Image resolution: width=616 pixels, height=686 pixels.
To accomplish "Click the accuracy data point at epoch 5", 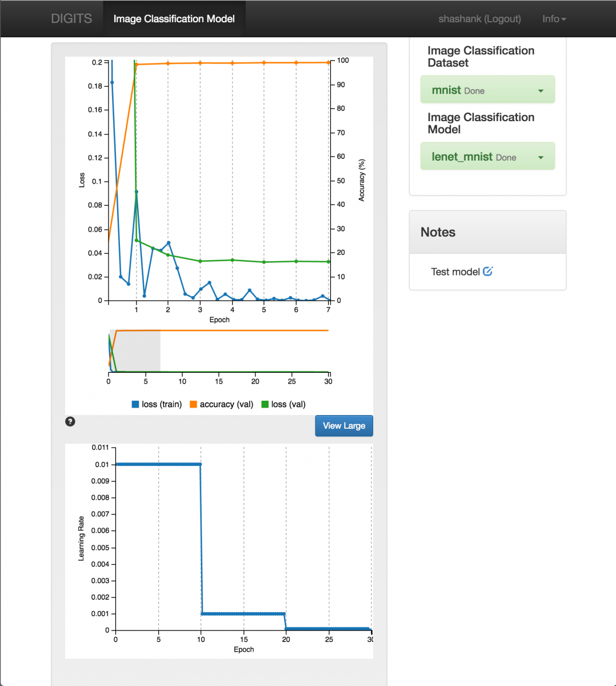I will coord(264,63).
